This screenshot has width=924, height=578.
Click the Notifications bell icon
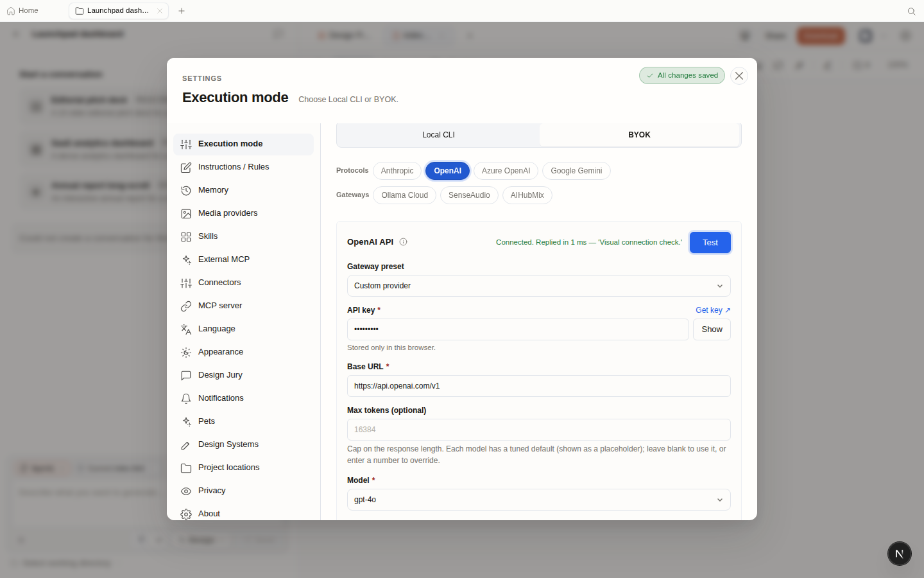[x=186, y=399]
